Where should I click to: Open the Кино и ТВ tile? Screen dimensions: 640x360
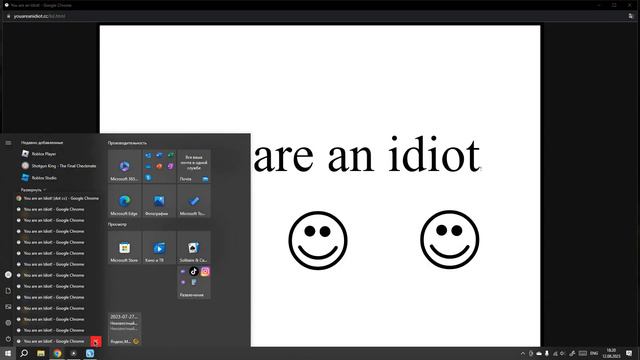point(159,247)
